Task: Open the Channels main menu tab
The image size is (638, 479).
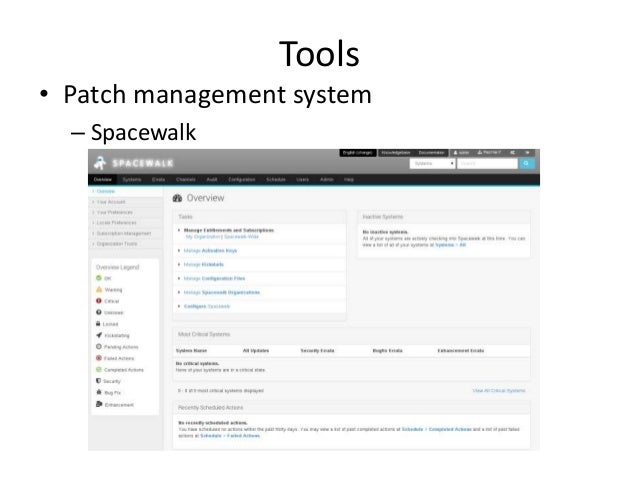Action: (x=186, y=179)
